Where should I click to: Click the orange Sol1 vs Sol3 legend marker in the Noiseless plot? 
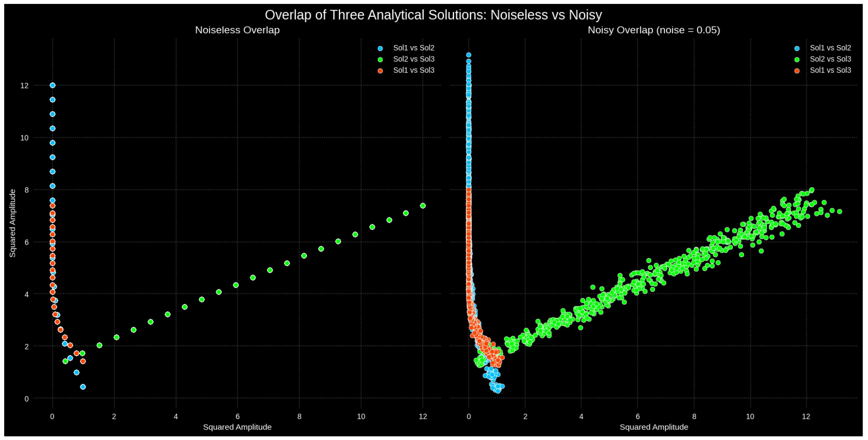pos(380,71)
